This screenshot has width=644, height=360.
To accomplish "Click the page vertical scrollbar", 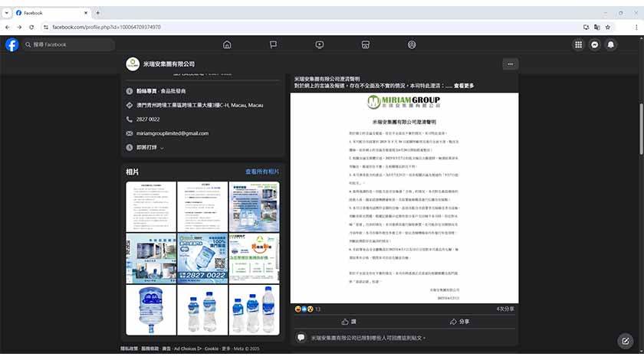I will pyautogui.click(x=641, y=129).
